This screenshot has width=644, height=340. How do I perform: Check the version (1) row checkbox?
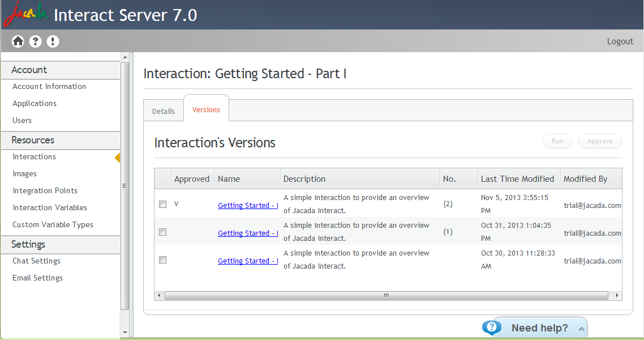pos(162,232)
